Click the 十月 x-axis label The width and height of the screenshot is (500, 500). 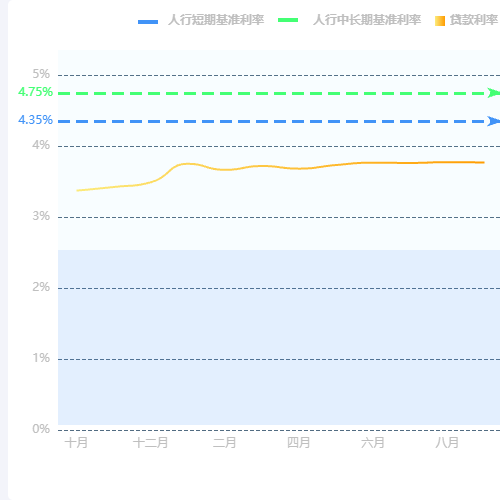tap(76, 443)
